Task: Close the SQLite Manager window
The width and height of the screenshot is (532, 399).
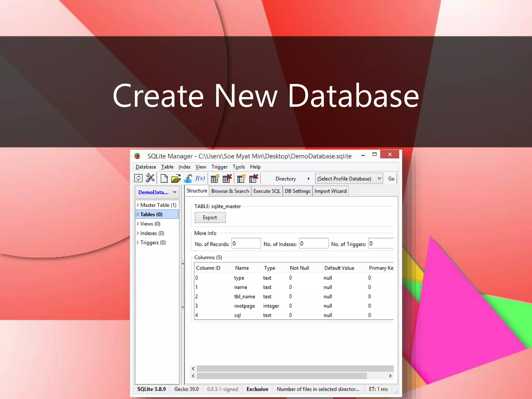Action: (x=390, y=154)
